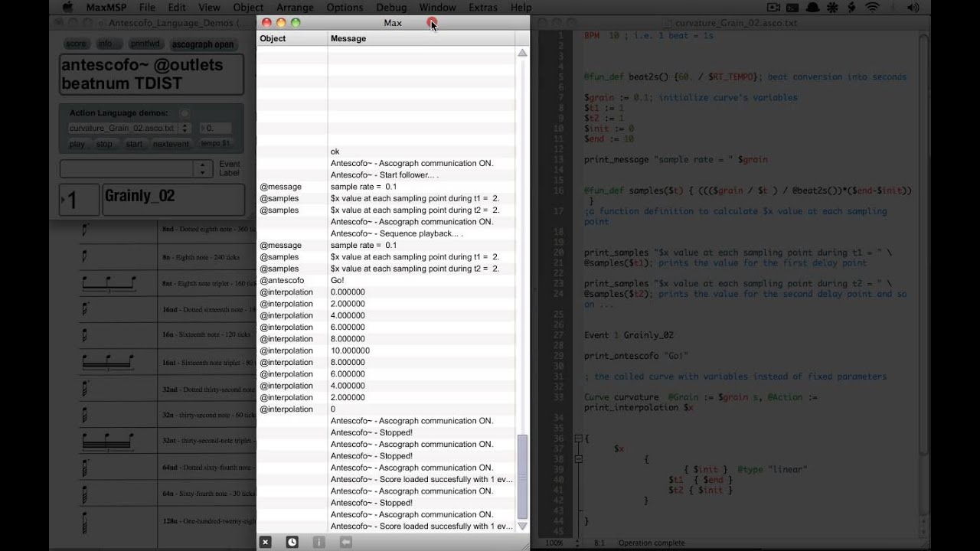This screenshot has height=551, width=980.
Task: Click the printfwd message button
Action: click(145, 44)
